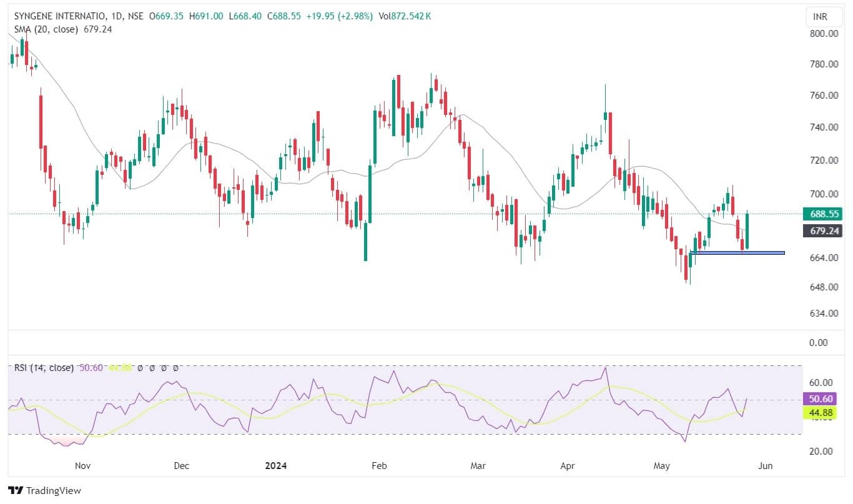Screen dimensions: 853x504
Task: Click the 60.00 RSI axis label
Action: (822, 383)
